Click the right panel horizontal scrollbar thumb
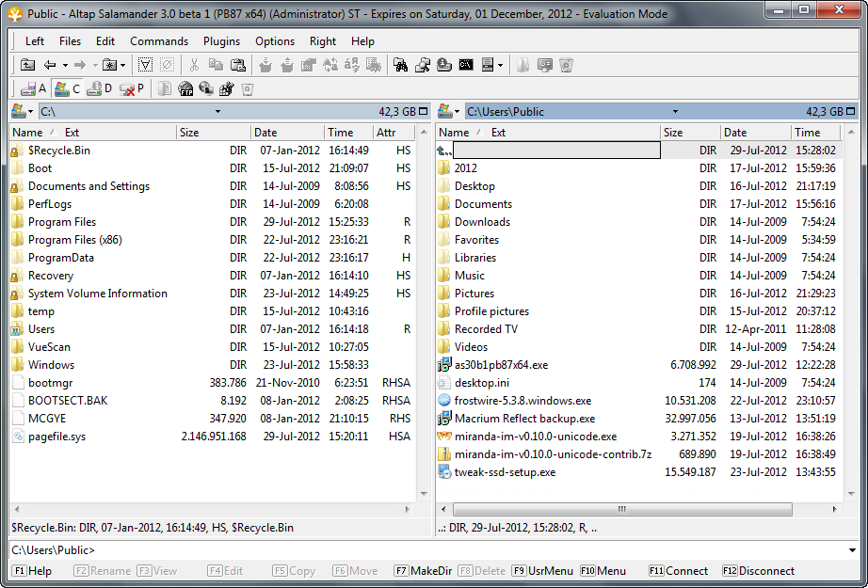Viewport: 868px width, 588px height. pyautogui.click(x=622, y=509)
